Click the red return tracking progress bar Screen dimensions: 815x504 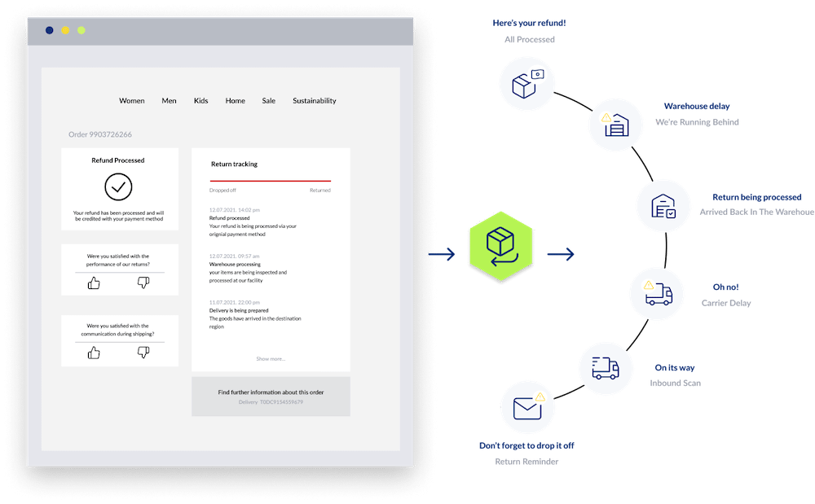point(271,181)
